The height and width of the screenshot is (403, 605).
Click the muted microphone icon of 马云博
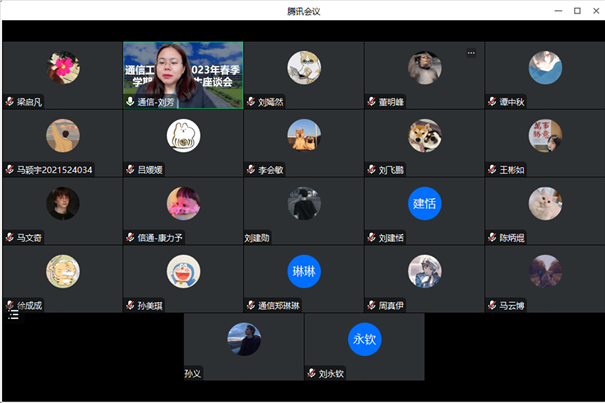[492, 305]
